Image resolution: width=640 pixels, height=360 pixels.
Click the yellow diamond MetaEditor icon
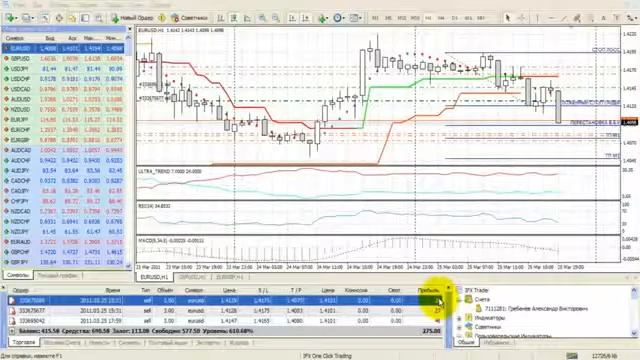pyautogui.click(x=162, y=18)
